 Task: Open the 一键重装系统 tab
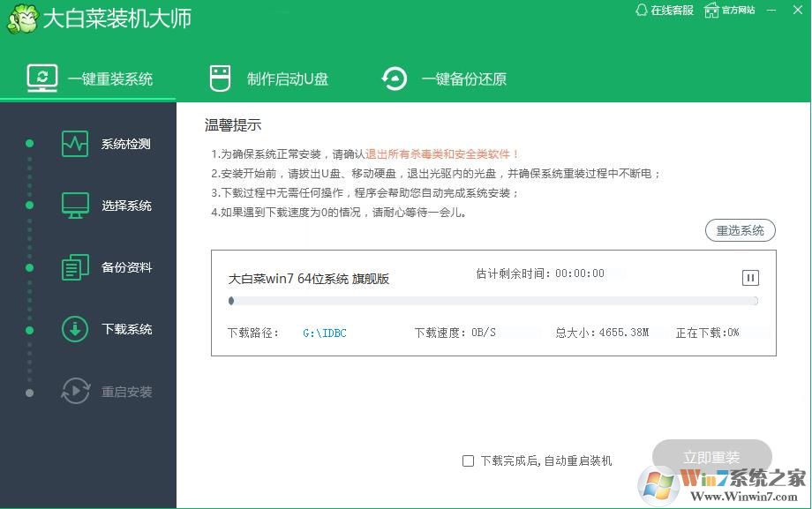click(x=88, y=79)
